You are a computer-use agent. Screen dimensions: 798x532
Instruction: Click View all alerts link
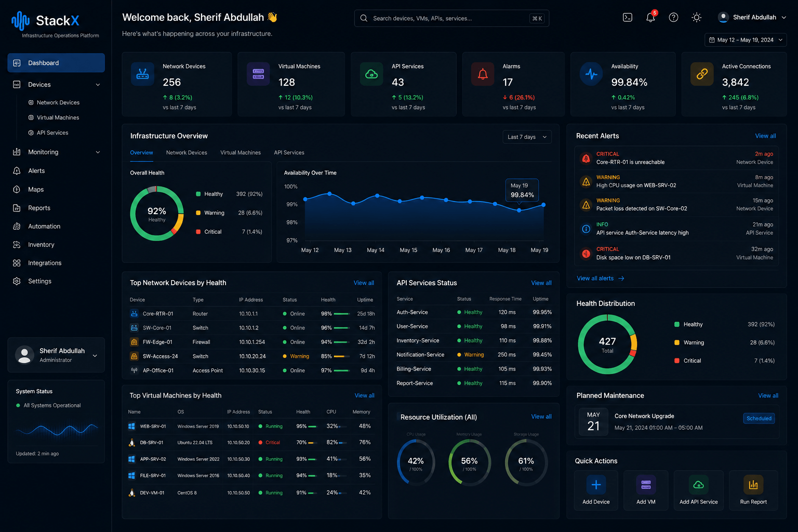[x=601, y=278]
